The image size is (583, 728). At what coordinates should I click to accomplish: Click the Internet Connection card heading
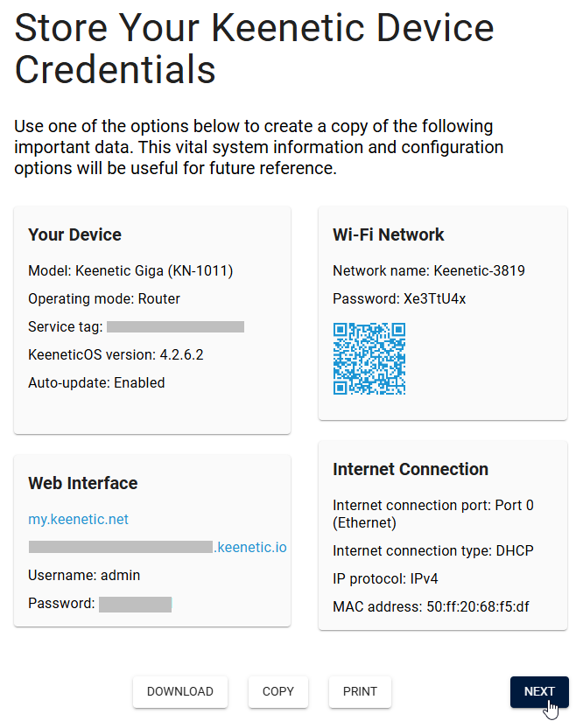411,469
